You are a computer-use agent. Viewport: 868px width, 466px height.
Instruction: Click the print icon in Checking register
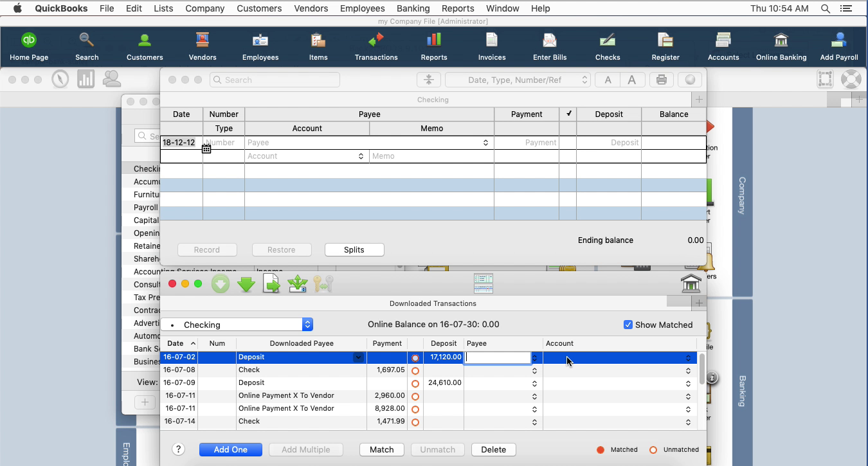661,80
